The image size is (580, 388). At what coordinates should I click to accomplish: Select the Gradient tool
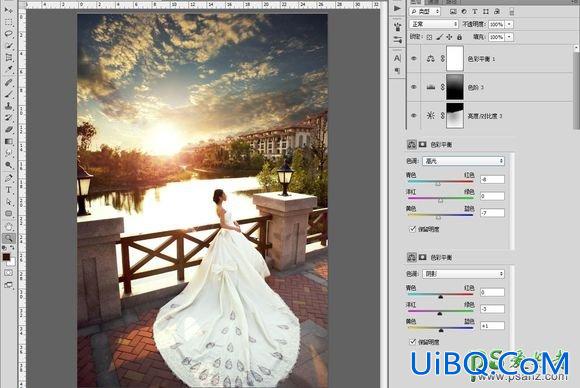click(8, 141)
